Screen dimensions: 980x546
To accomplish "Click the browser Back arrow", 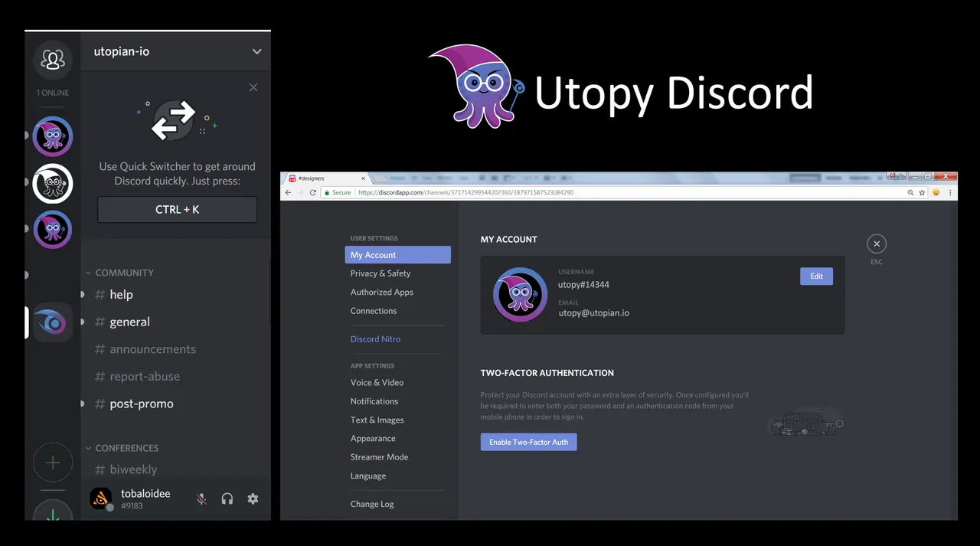I will (x=289, y=193).
